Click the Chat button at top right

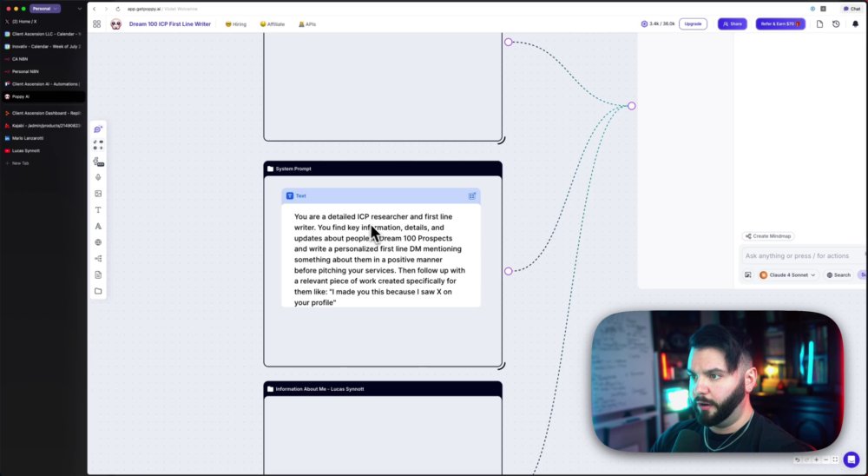(x=852, y=9)
